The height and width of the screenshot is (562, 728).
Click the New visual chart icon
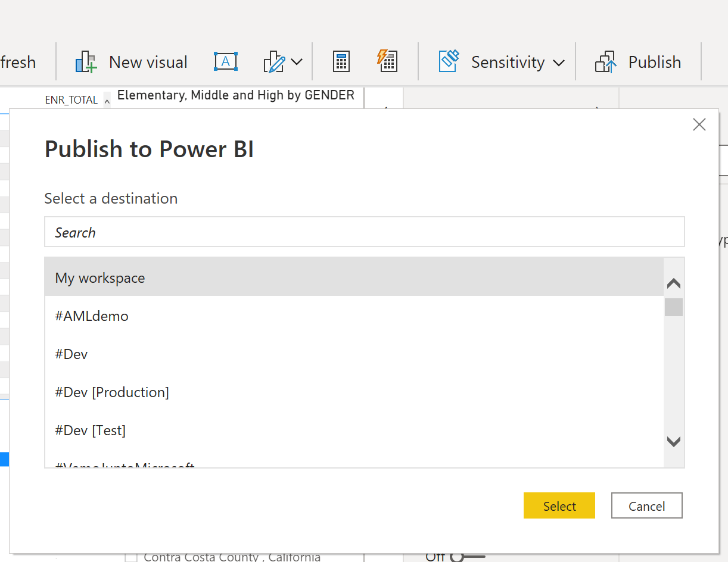[86, 62]
